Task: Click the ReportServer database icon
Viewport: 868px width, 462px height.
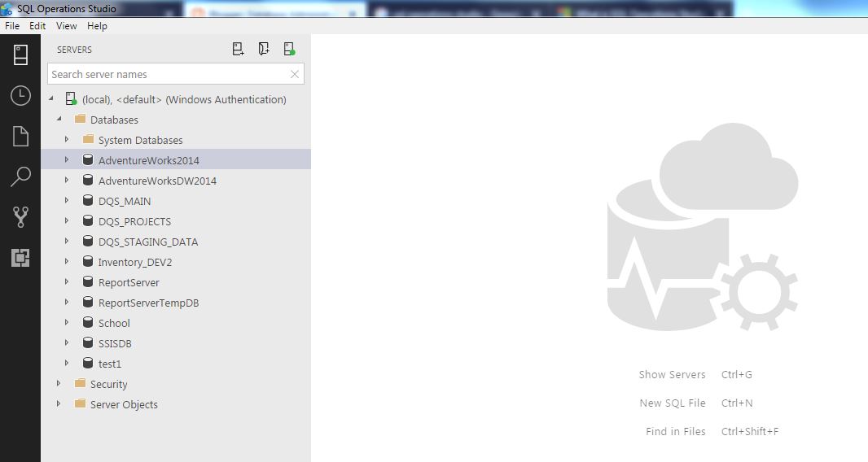Action: coord(87,281)
